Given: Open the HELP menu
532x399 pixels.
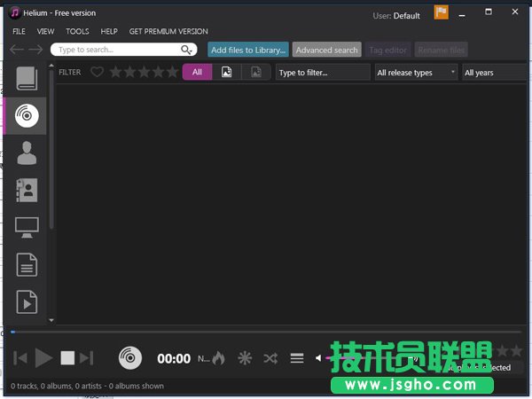Looking at the screenshot, I should (x=109, y=31).
